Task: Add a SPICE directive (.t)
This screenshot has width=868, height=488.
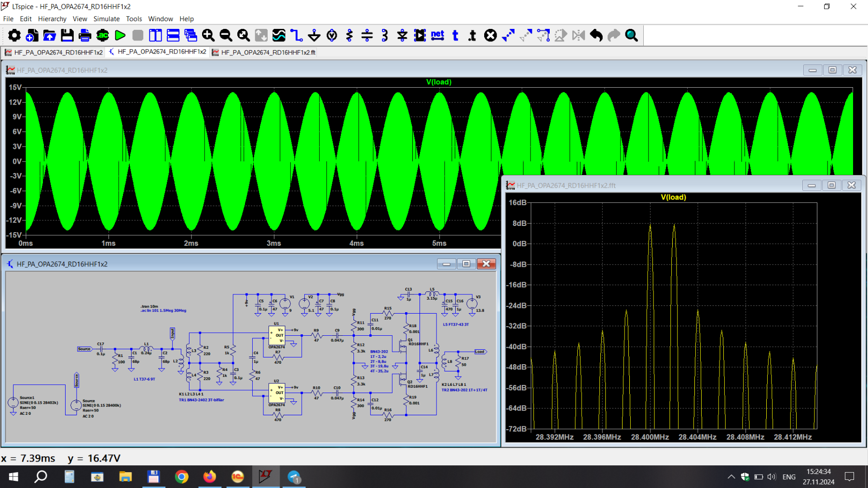Action: 473,35
